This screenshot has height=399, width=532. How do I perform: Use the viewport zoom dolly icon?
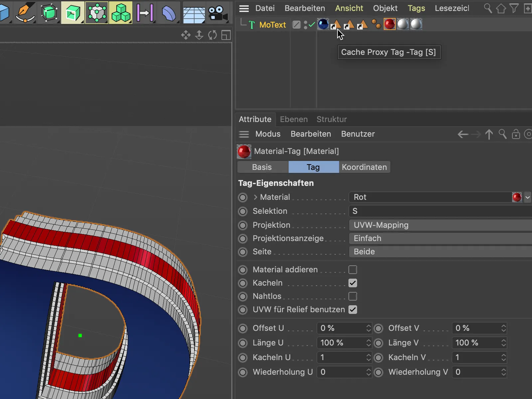click(199, 35)
